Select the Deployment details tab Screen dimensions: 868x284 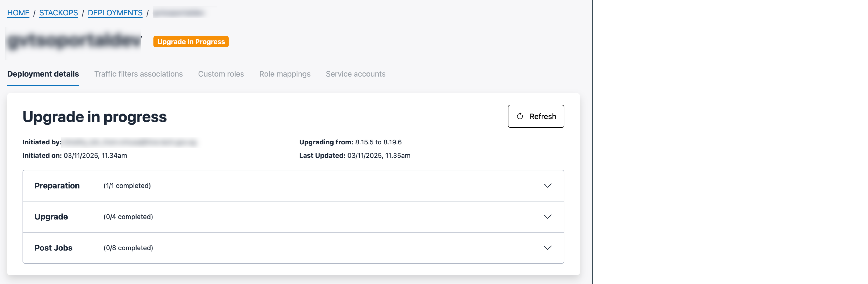pos(43,74)
